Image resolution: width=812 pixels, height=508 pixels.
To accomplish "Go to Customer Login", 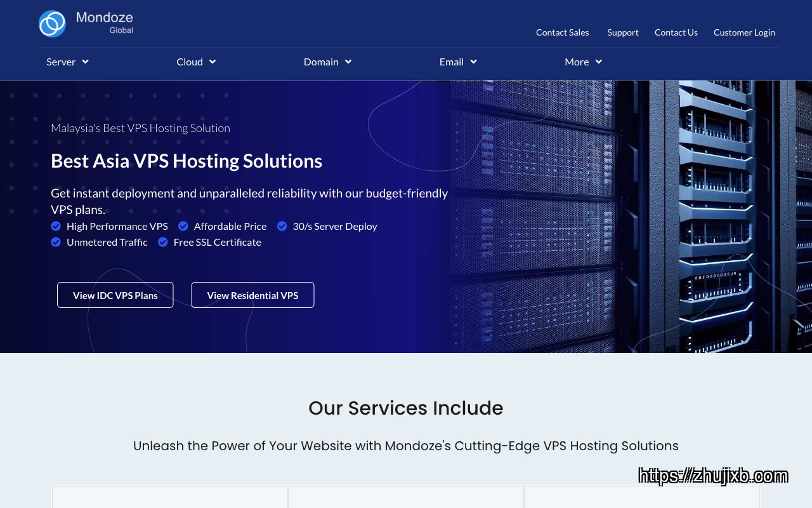I will tap(744, 32).
